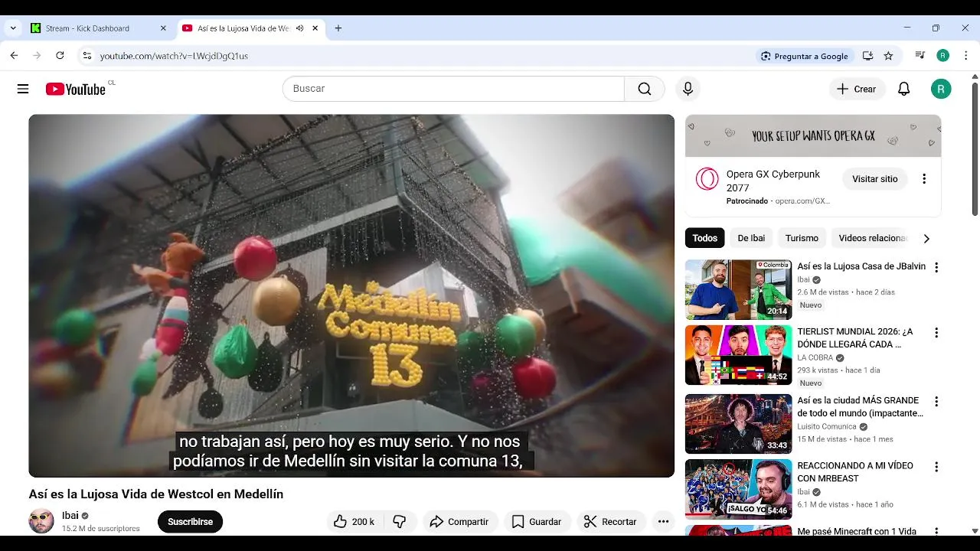This screenshot has width=980, height=551.
Task: Open options for REACCIONANDO A MI VÍDEO
Action: click(x=936, y=467)
